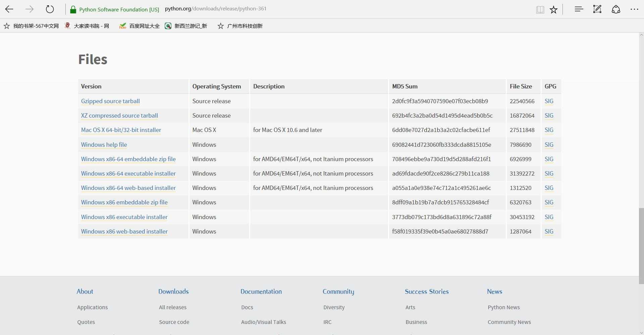Open Python News footer link
The height and width of the screenshot is (335, 644).
coord(504,307)
